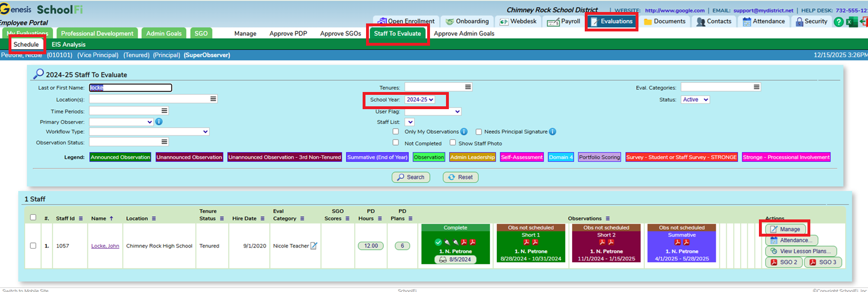Viewport: 868px width, 292px height.
Task: Switch to EIS Analysis sub-tab
Action: [69, 45]
